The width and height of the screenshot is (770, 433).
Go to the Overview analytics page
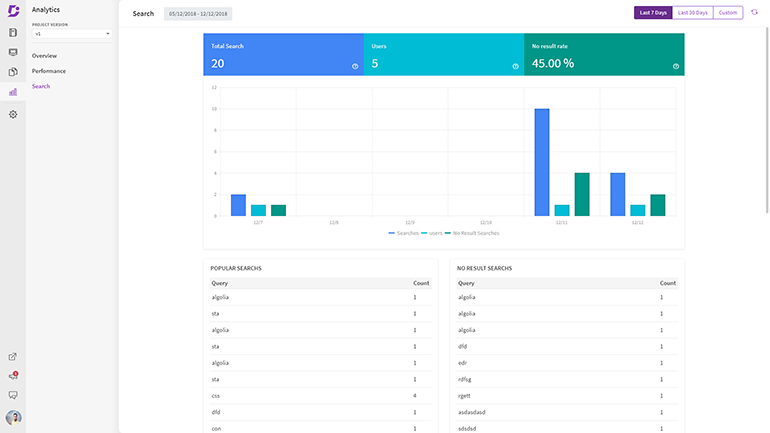(44, 56)
